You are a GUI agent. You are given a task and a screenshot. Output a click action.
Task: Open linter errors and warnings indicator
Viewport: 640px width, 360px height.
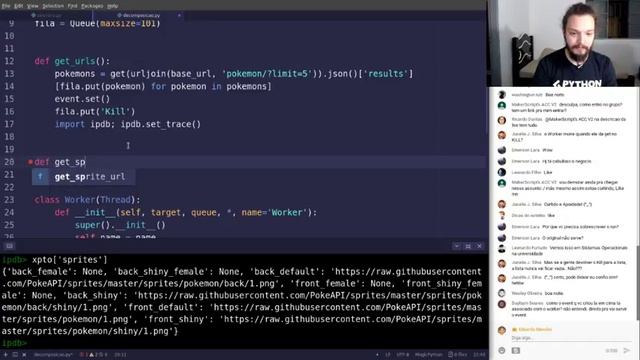pos(93,355)
